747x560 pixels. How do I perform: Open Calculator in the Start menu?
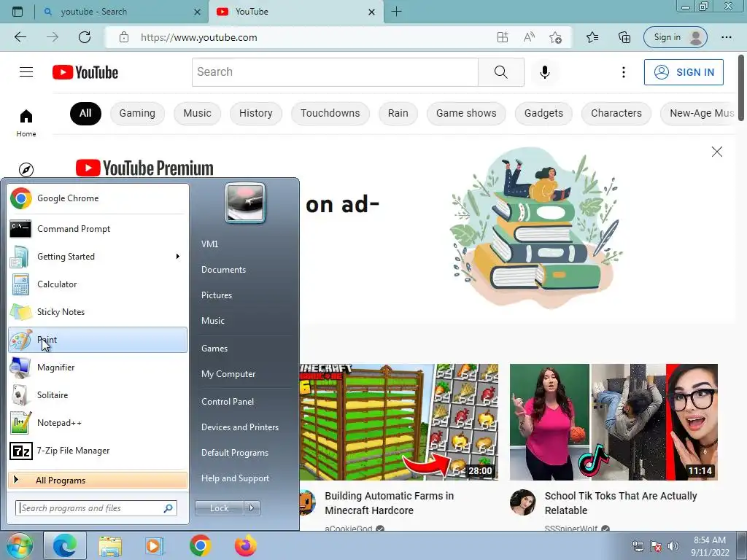point(98,284)
